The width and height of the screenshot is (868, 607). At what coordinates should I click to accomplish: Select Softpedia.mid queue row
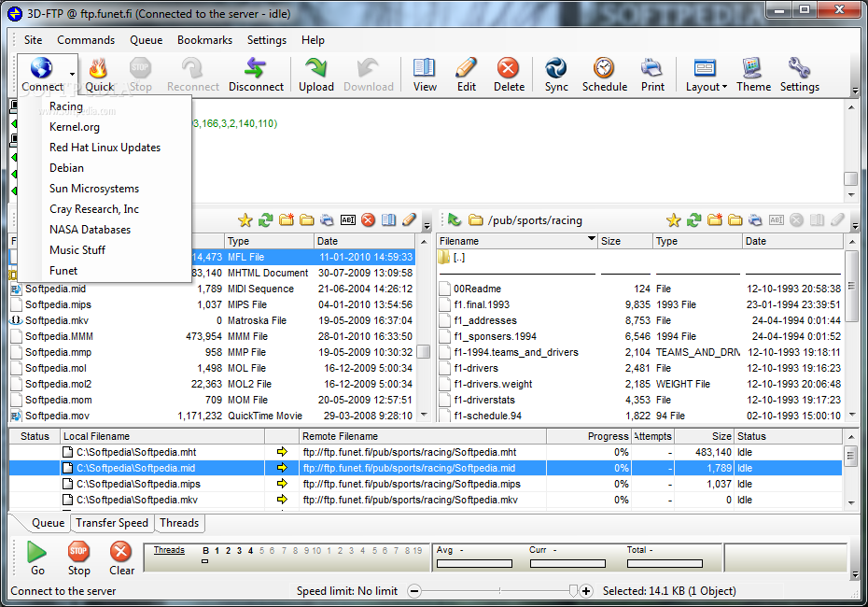point(426,468)
